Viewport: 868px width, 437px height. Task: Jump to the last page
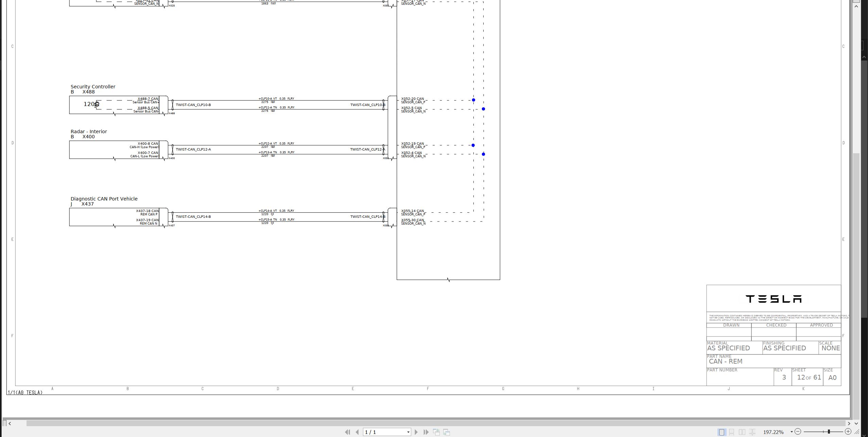[x=426, y=432]
